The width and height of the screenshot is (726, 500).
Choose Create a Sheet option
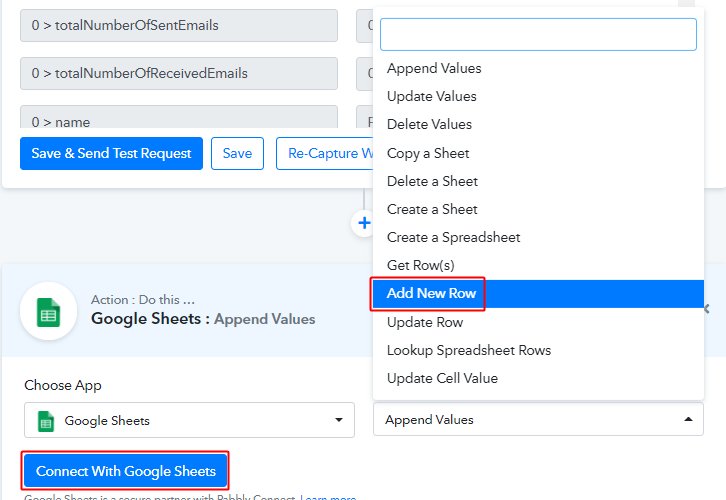click(538, 209)
